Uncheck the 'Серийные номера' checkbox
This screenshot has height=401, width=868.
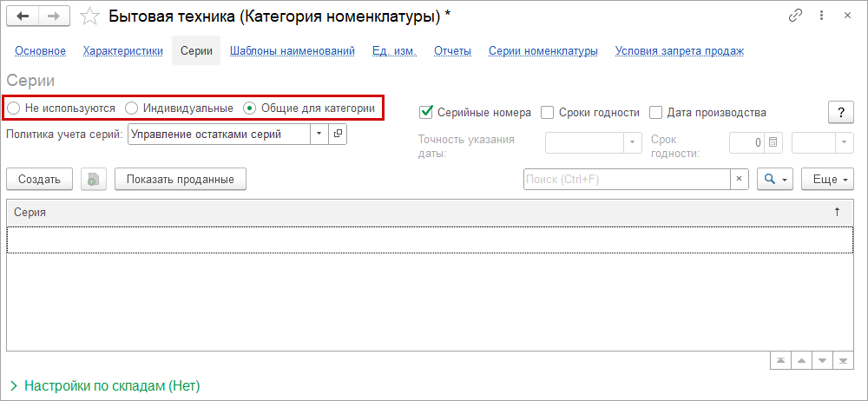coord(426,112)
